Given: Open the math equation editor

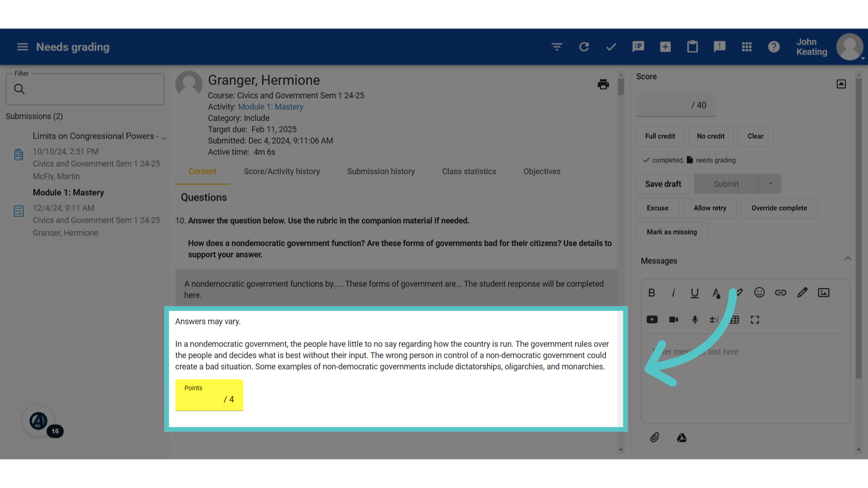Looking at the screenshot, I should pos(714,320).
